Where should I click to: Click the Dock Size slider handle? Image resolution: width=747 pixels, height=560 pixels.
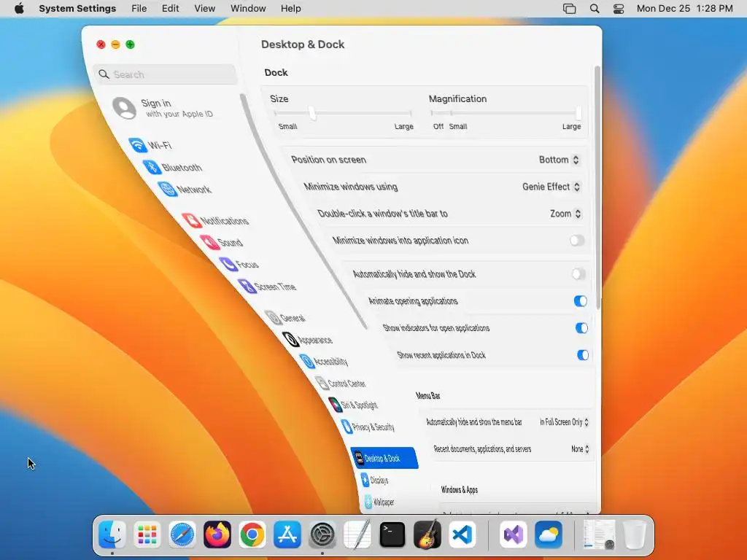coord(312,113)
